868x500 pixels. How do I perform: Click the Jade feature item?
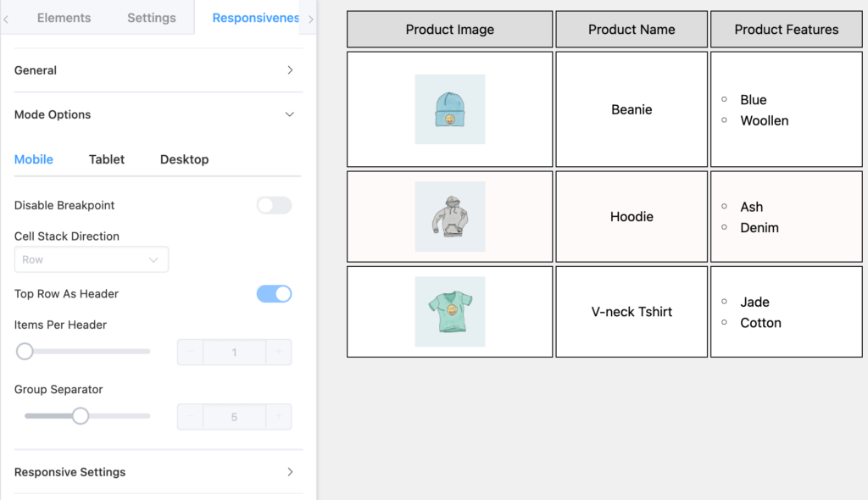755,303
